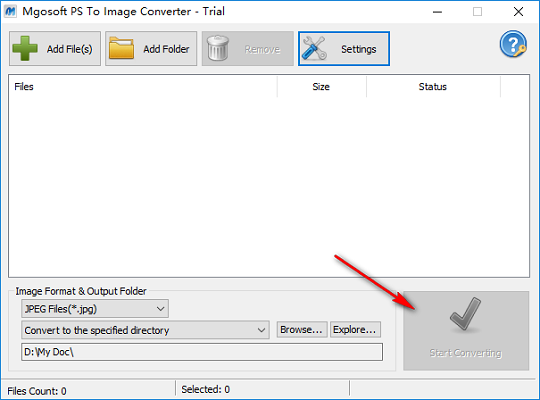Expand the Convert to the specified directory dropdown
Viewport: 540px width, 400px height.
[x=145, y=330]
